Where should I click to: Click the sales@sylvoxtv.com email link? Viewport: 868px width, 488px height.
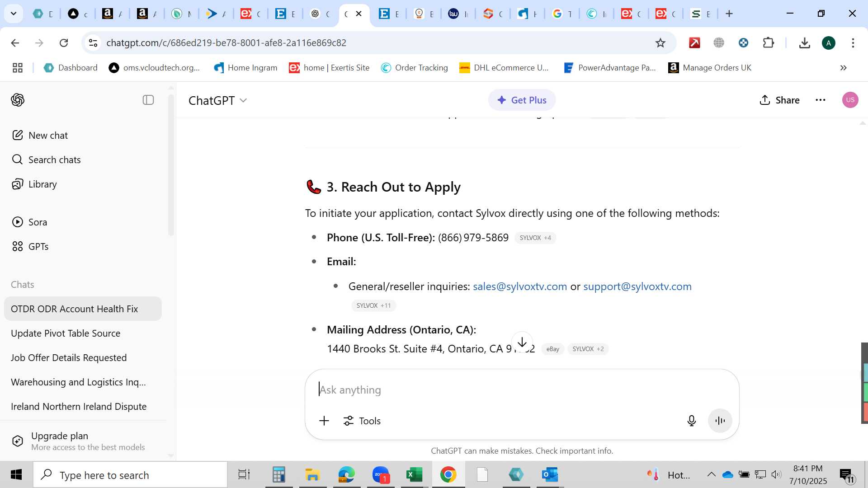point(520,286)
